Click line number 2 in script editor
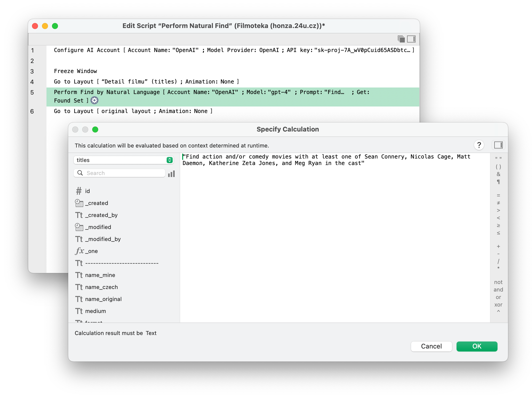The width and height of the screenshot is (532, 395). [x=32, y=61]
